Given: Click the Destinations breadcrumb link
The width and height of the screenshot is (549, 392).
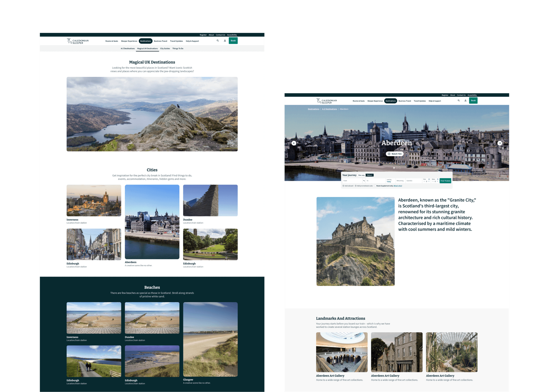Looking at the screenshot, I should click(x=313, y=109).
